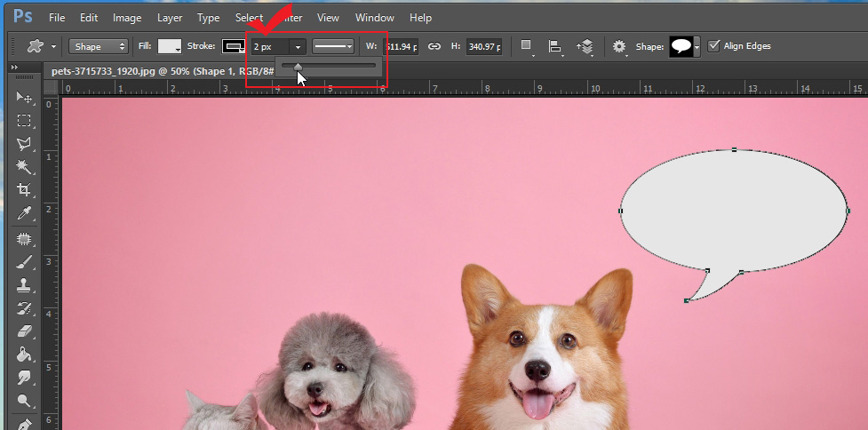Select the Smudge tool
Screen dimensions: 868x430
[x=23, y=378]
